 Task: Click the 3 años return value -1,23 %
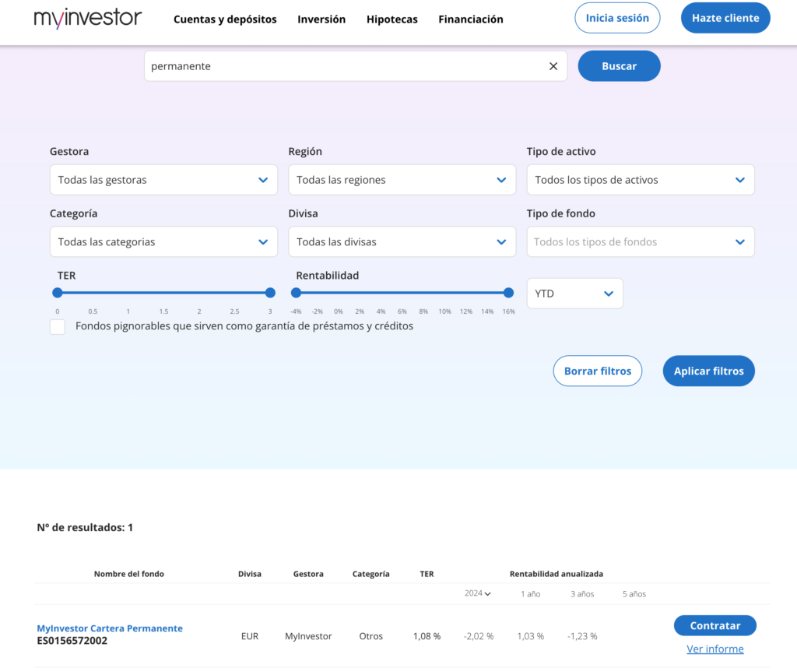point(582,636)
